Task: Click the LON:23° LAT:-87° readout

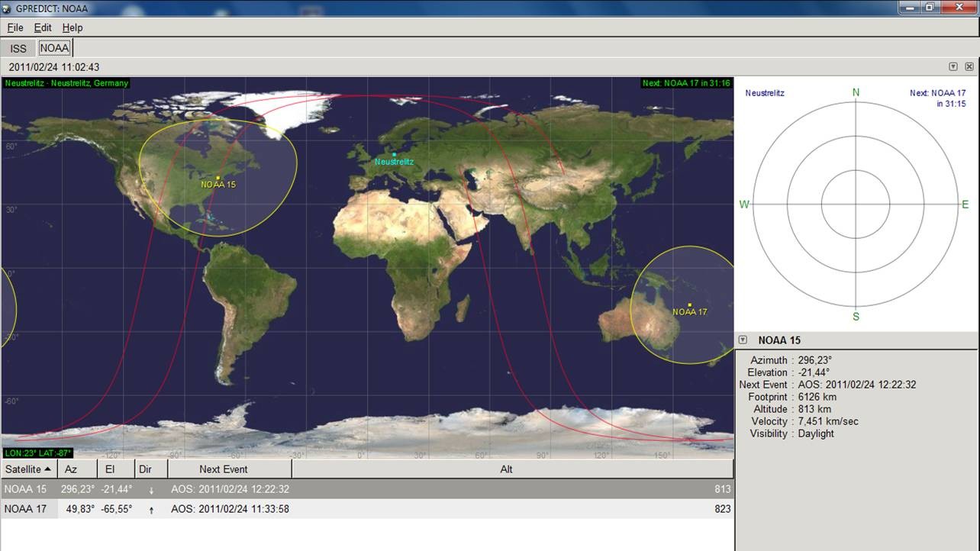Action: tap(37, 453)
